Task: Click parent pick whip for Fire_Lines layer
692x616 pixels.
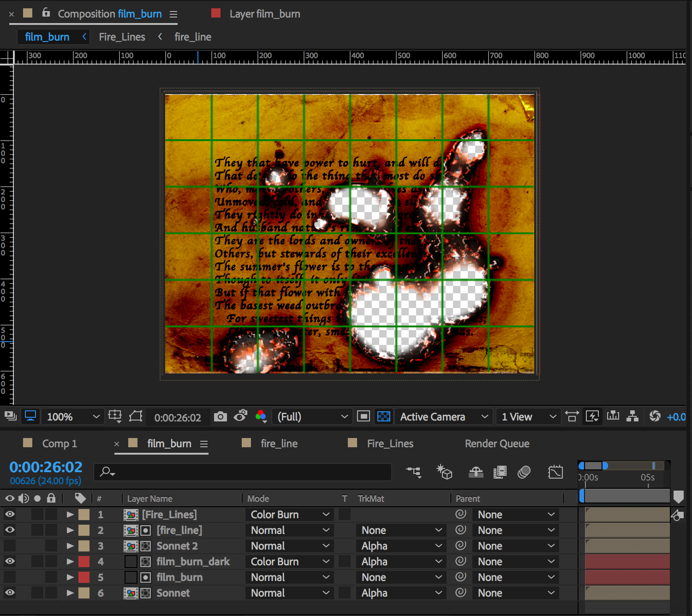Action: tap(460, 514)
